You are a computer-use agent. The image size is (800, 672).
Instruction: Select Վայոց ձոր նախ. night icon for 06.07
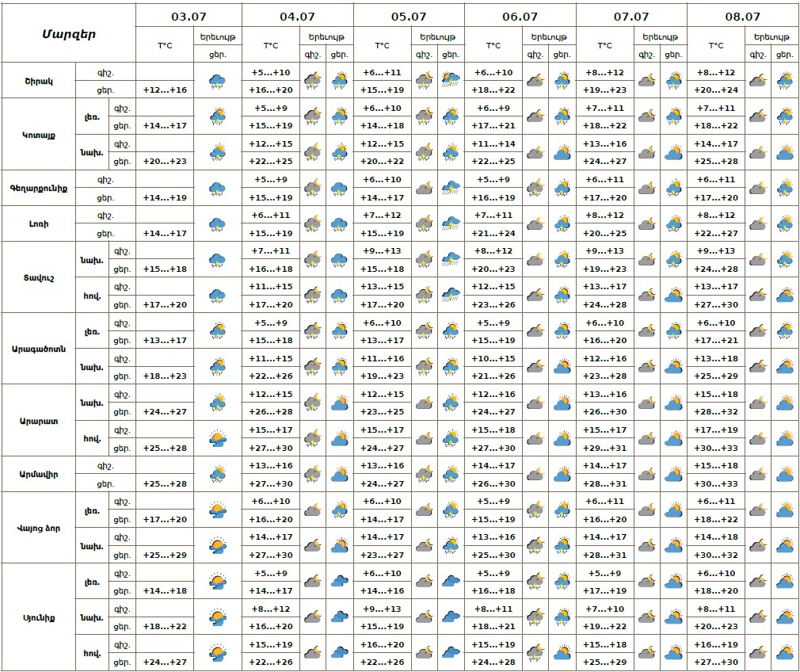pos(535,546)
